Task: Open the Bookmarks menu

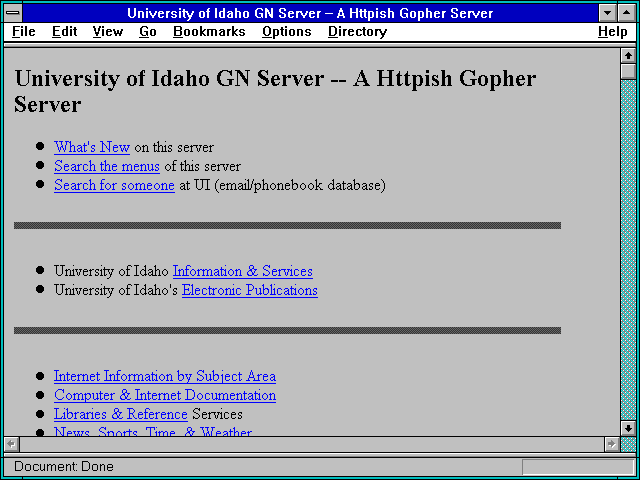Action: pos(209,32)
